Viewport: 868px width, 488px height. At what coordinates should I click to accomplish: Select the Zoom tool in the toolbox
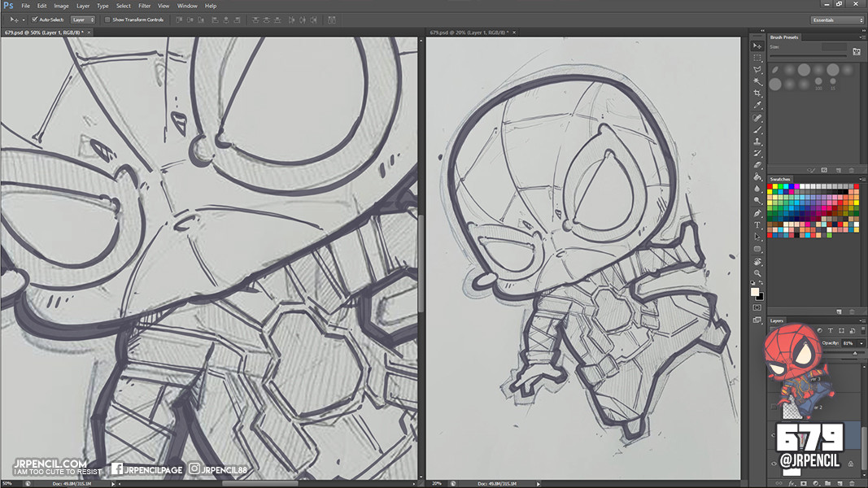tap(757, 273)
